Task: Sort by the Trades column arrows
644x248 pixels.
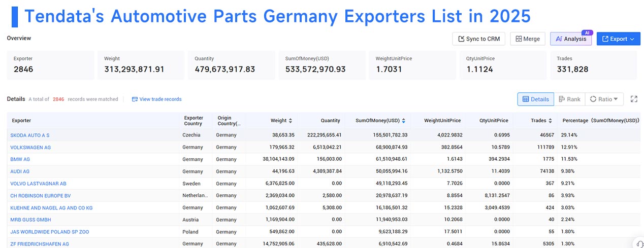Action: pyautogui.click(x=551, y=121)
